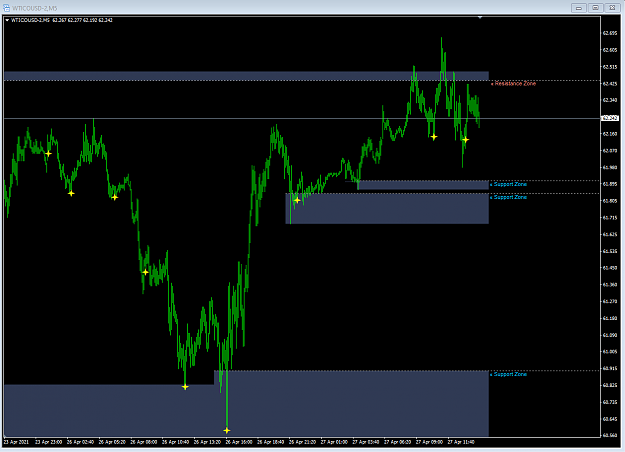
Task: Select the large support zone rectangle at bottom right
Action: coord(351,403)
